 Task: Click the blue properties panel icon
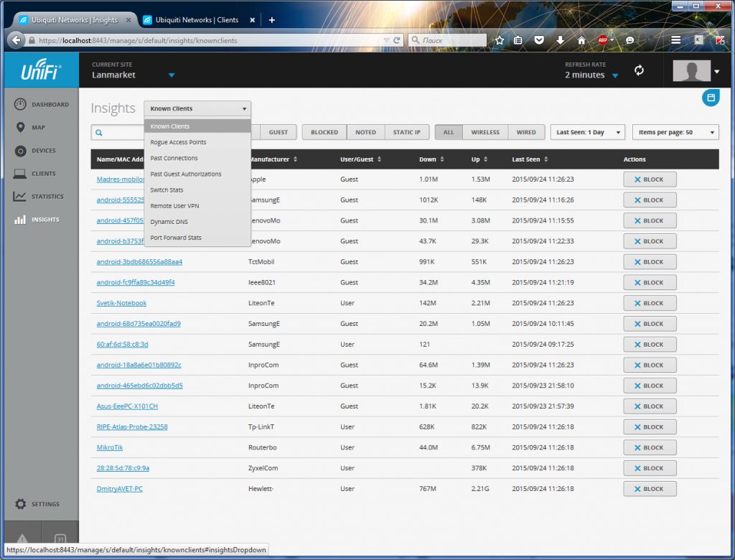tap(710, 98)
